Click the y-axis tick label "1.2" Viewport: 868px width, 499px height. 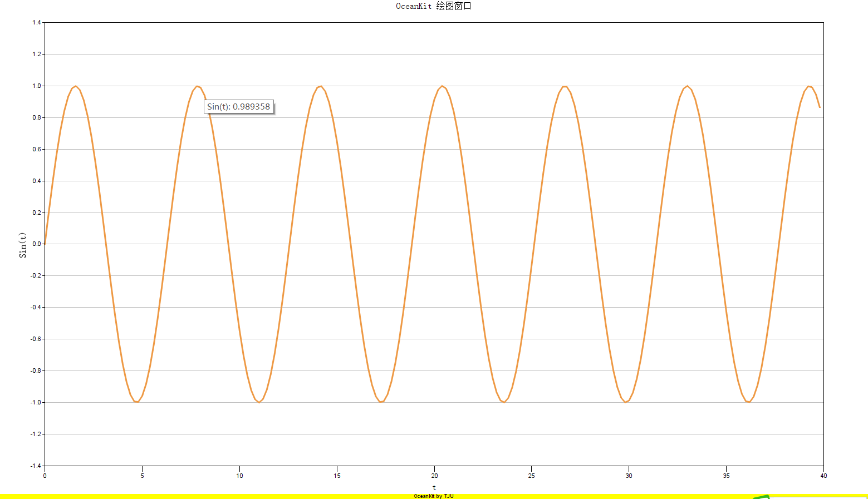[37, 55]
